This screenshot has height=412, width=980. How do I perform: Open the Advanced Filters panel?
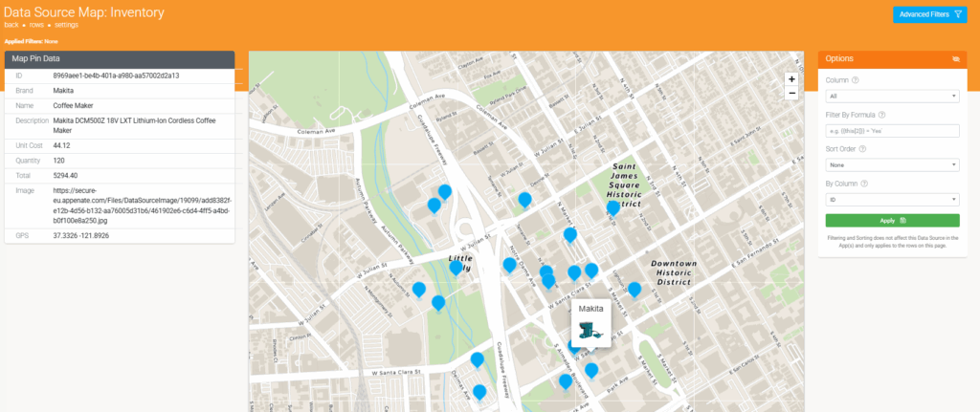930,14
